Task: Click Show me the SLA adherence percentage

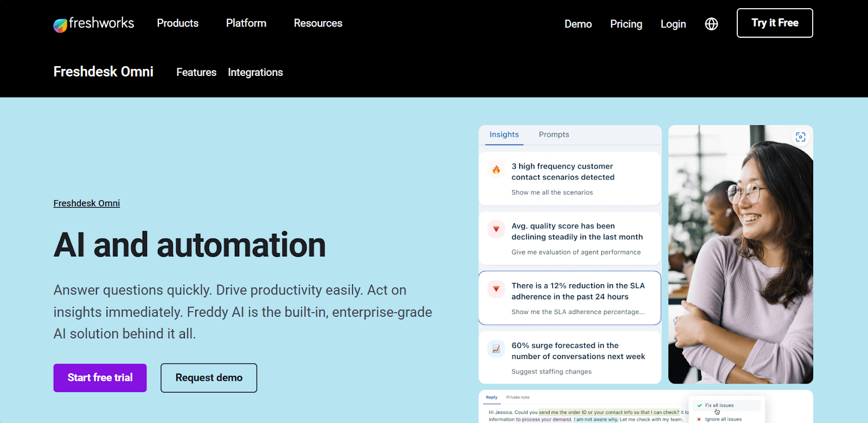Action: pos(578,312)
